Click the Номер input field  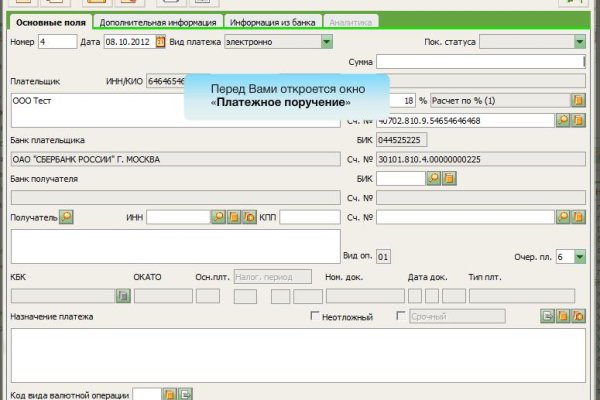[x=56, y=42]
